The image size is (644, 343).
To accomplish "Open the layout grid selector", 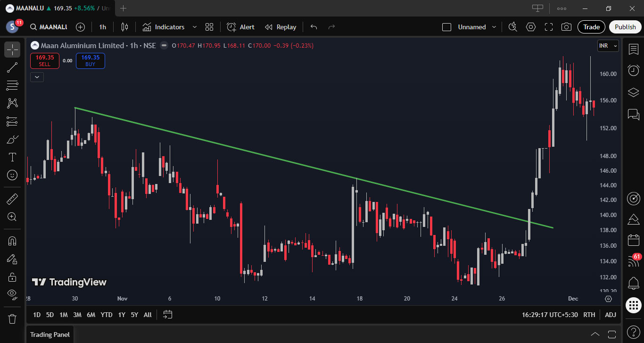I will pos(209,27).
